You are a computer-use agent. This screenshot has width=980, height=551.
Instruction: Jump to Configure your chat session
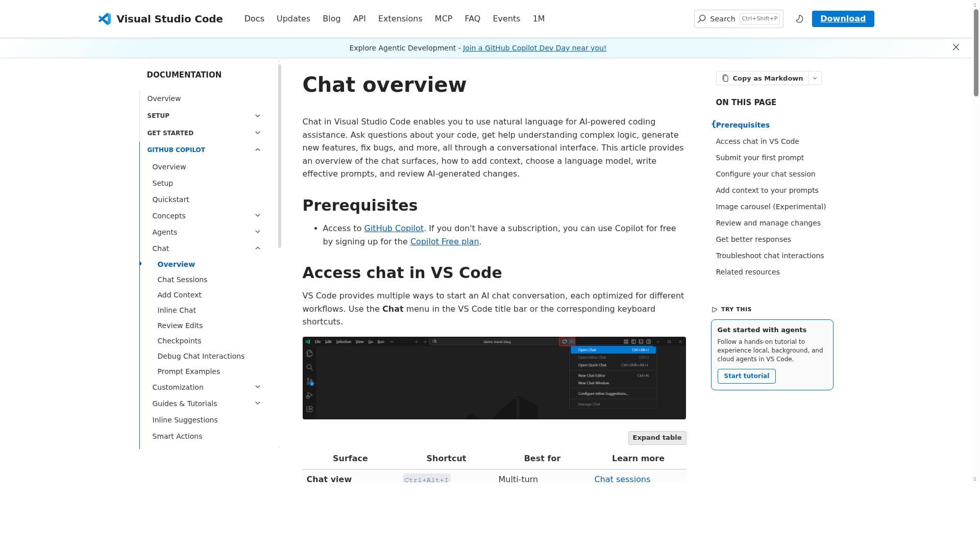[765, 174]
